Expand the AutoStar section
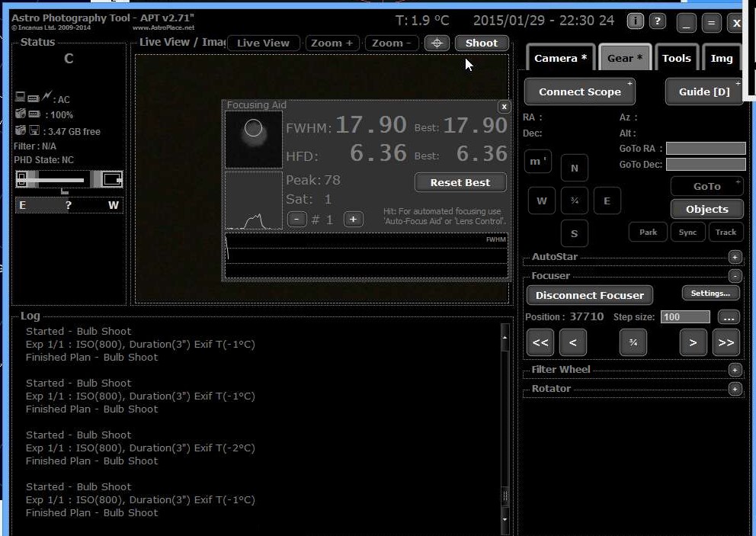The height and width of the screenshot is (536, 756). 735,257
